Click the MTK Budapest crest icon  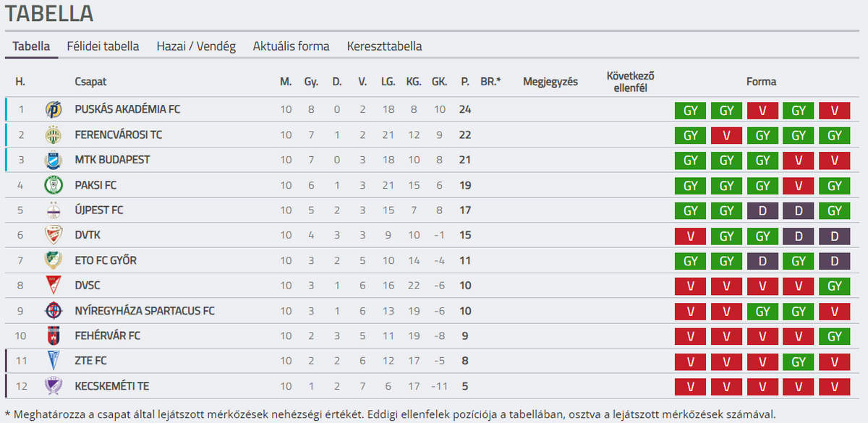54,160
